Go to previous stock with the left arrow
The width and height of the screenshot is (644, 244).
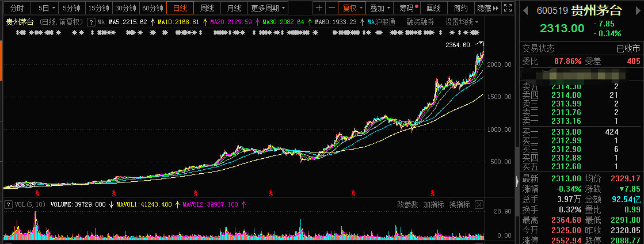pyautogui.click(x=525, y=10)
